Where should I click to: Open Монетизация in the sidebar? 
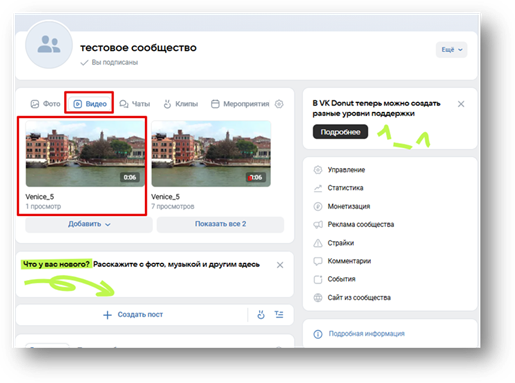pyautogui.click(x=349, y=206)
